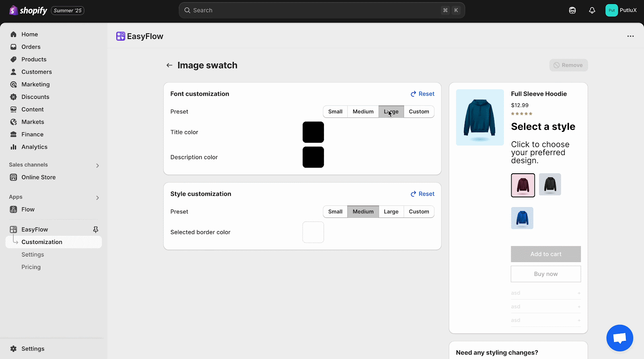Open EasyFlow app icon in sidebar
The width and height of the screenshot is (644, 359).
coord(13,230)
